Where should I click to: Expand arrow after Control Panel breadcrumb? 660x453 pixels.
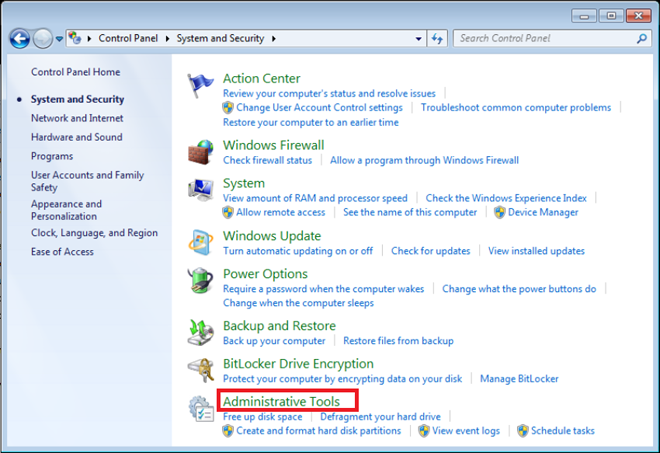click(x=168, y=39)
